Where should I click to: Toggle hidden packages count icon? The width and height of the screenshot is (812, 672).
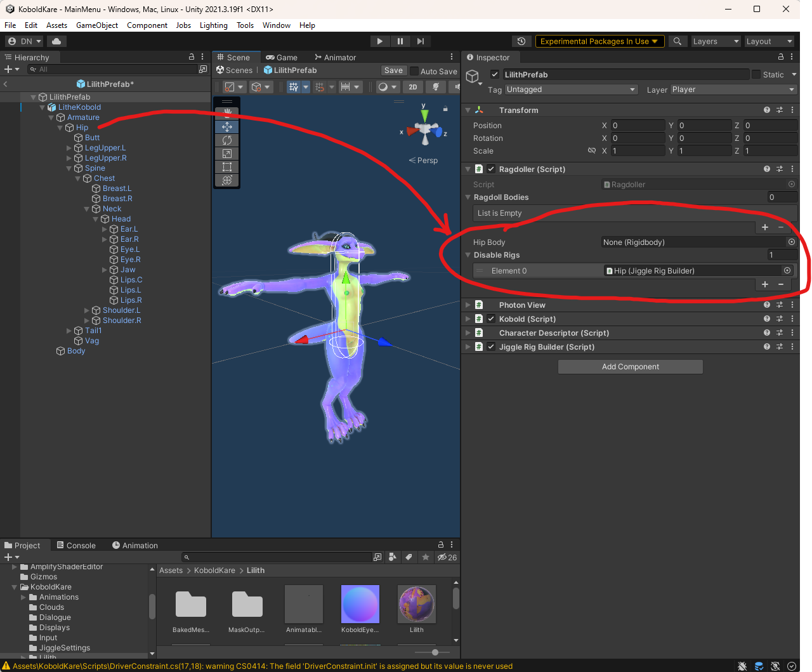447,557
